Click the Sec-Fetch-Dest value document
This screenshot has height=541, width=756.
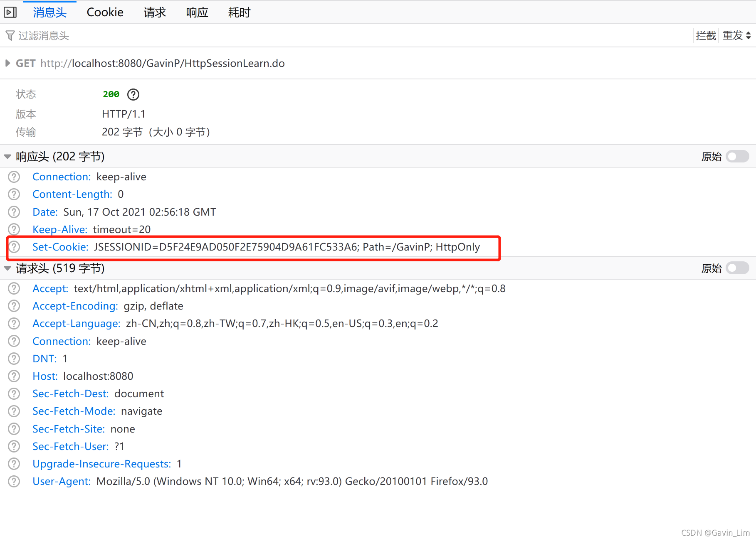(x=139, y=394)
